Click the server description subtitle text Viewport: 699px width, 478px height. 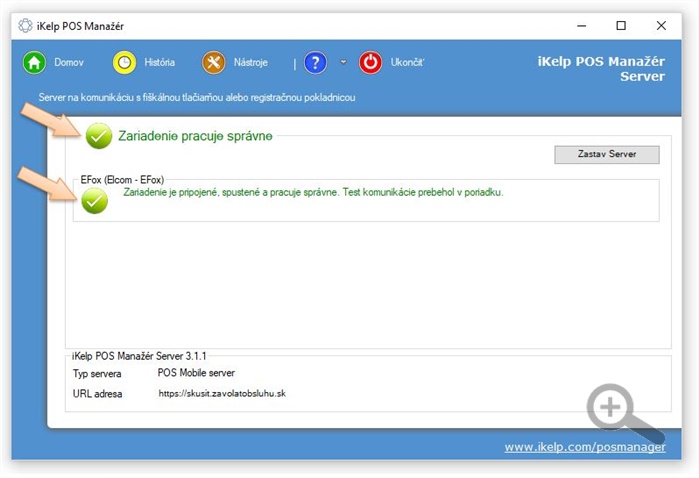197,97
